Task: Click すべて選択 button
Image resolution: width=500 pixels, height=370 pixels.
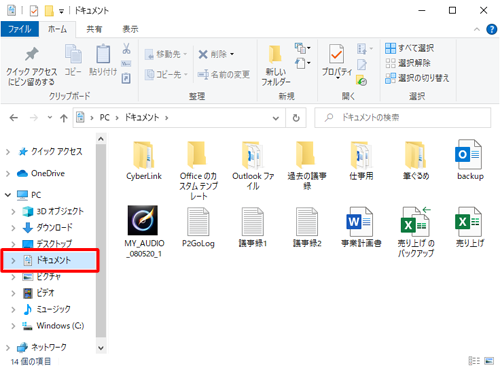Action: click(409, 48)
